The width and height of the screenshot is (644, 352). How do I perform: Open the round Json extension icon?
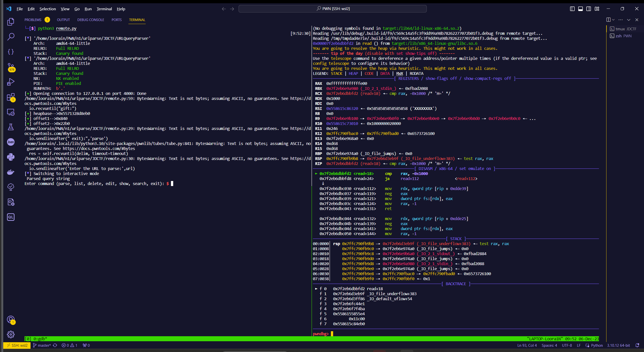coord(11,142)
